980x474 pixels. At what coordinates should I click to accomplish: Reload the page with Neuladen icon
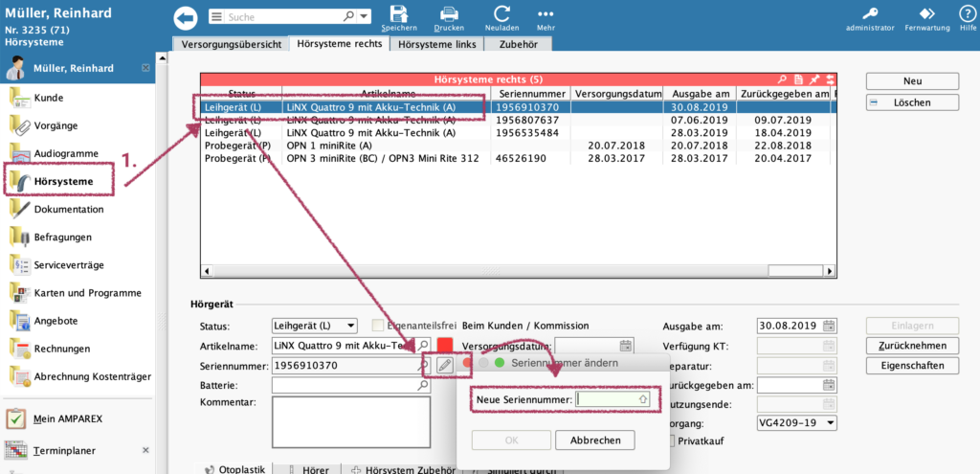(x=501, y=13)
